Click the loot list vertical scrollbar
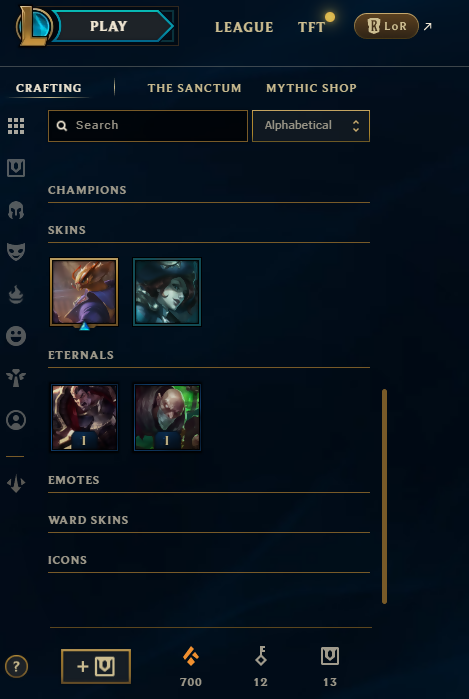 tap(384, 496)
